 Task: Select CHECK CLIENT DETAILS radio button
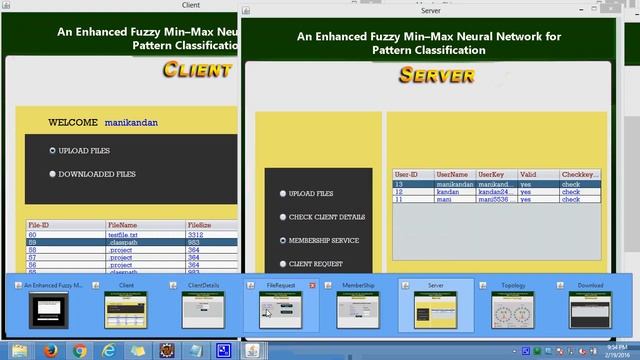(x=283, y=217)
